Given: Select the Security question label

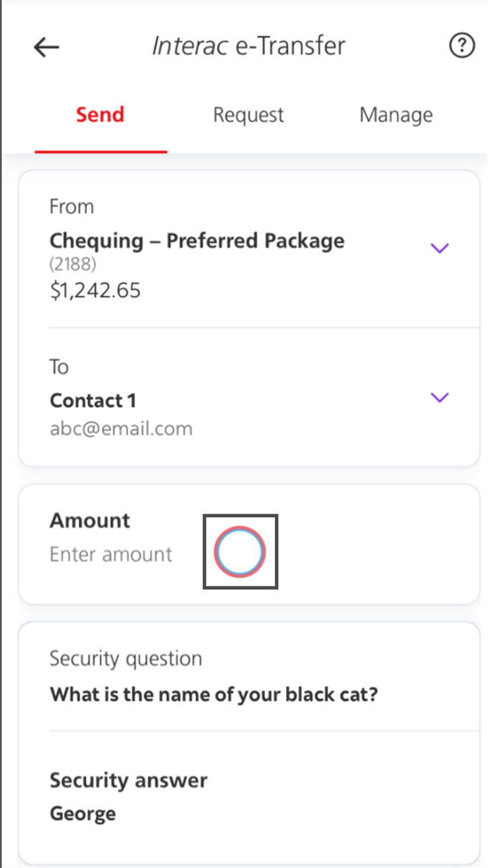Looking at the screenshot, I should tap(126, 659).
